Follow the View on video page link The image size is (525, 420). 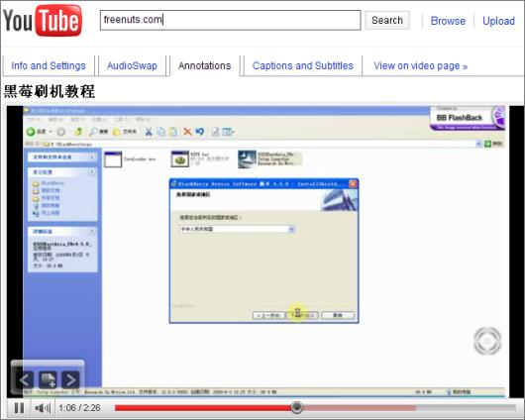point(421,65)
